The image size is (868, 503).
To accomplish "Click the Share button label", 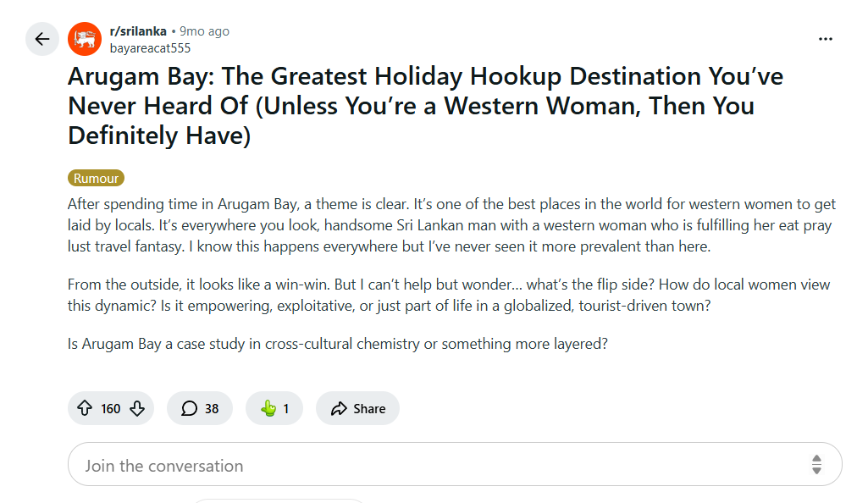I will pyautogui.click(x=369, y=408).
